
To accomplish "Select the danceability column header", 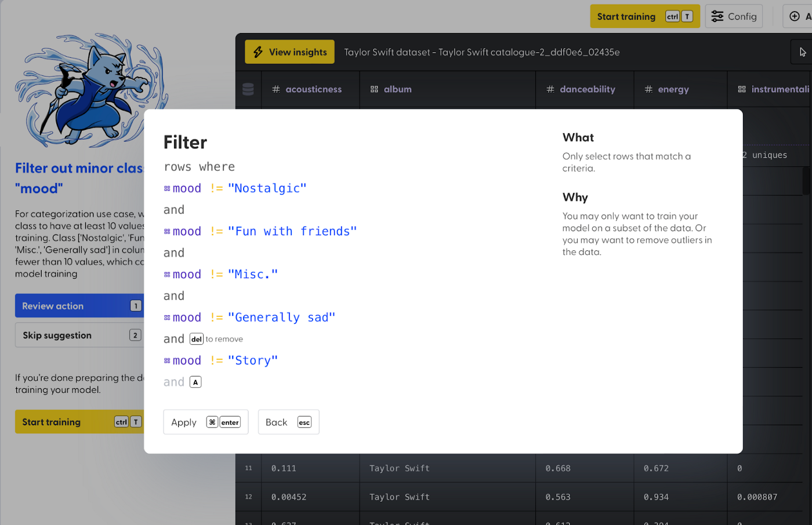I will pos(585,89).
